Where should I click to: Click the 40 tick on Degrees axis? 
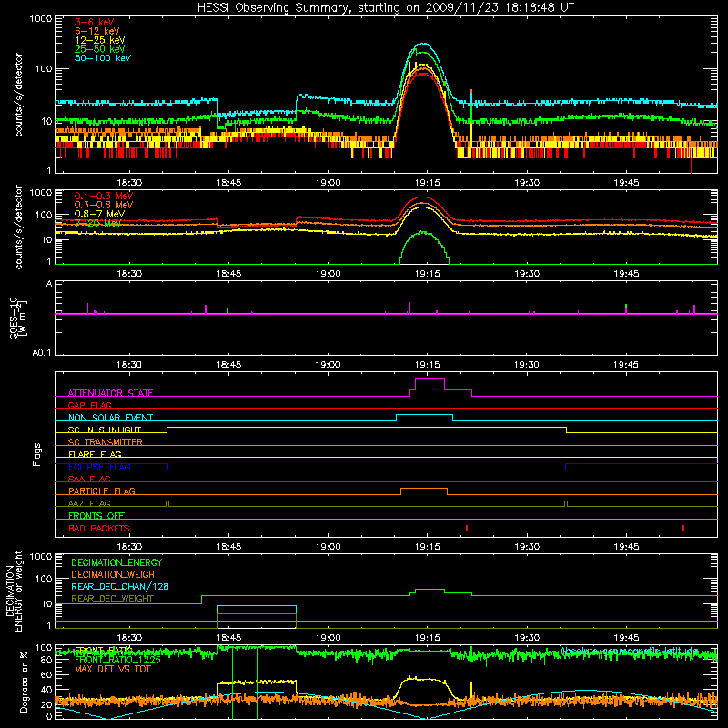46,691
